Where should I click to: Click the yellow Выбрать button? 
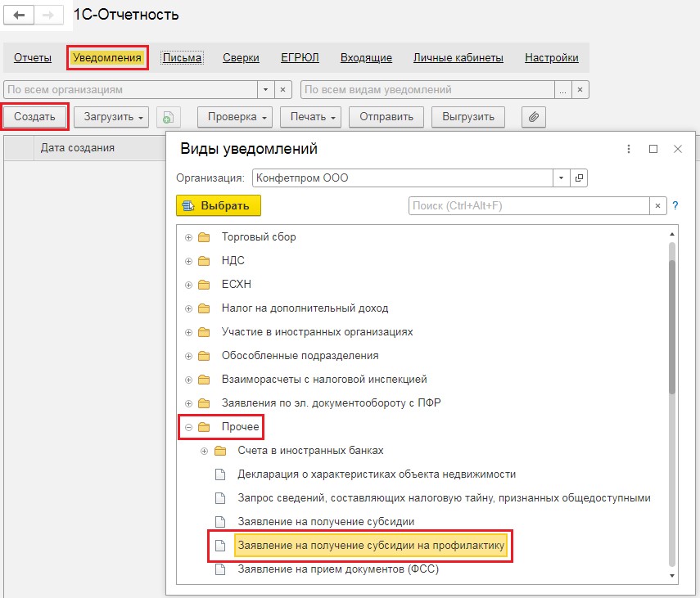click(x=219, y=205)
